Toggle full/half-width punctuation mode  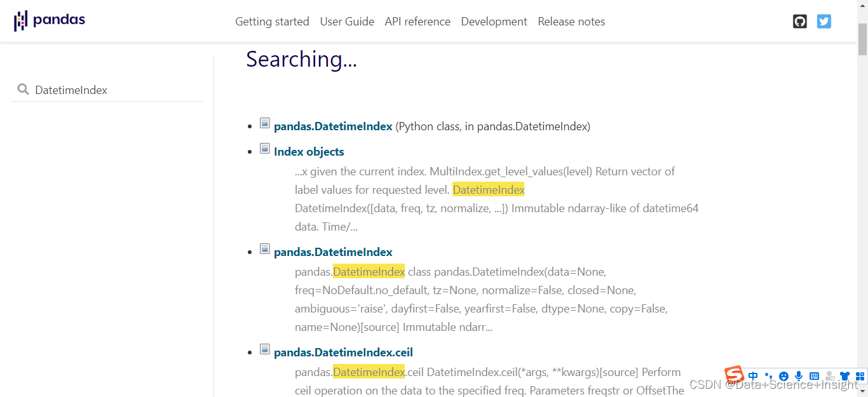point(768,376)
